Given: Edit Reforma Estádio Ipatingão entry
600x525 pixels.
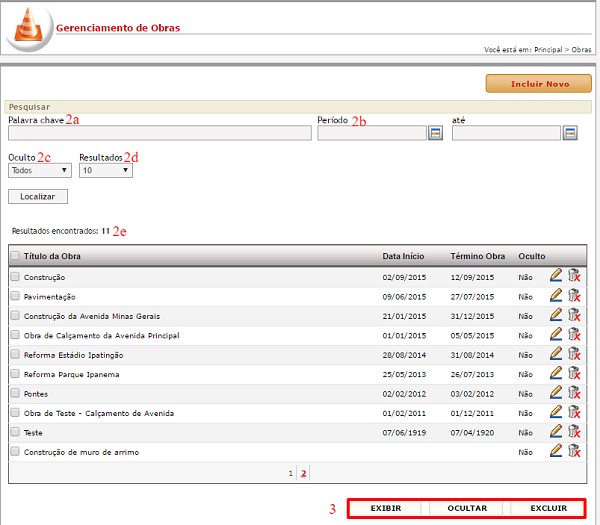Looking at the screenshot, I should tap(556, 354).
